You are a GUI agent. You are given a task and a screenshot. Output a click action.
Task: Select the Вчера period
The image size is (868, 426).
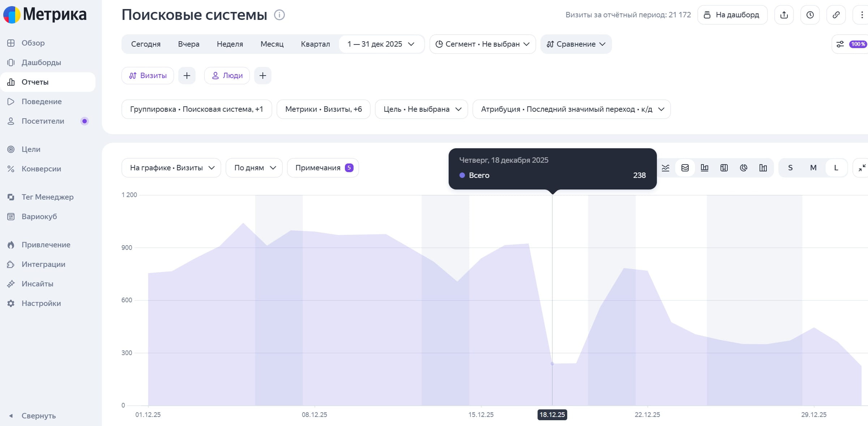click(x=189, y=44)
